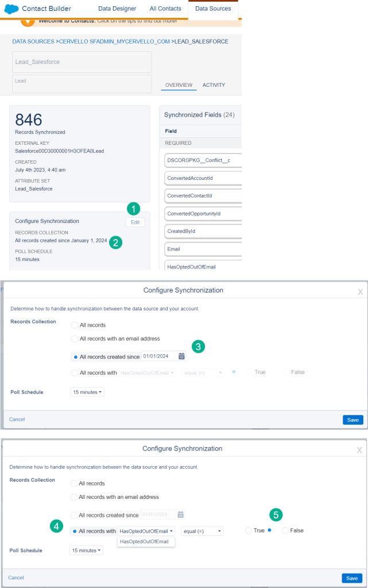This screenshot has height=588, width=368.
Task: Pick HasOptedOutOfEmail from the open dropdown list
Action: pos(146,541)
